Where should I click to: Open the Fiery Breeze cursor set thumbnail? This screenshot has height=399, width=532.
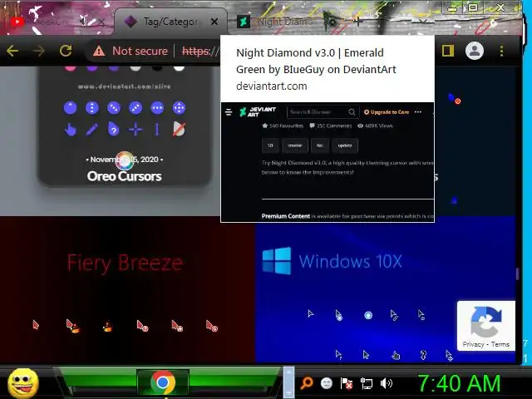pos(127,290)
